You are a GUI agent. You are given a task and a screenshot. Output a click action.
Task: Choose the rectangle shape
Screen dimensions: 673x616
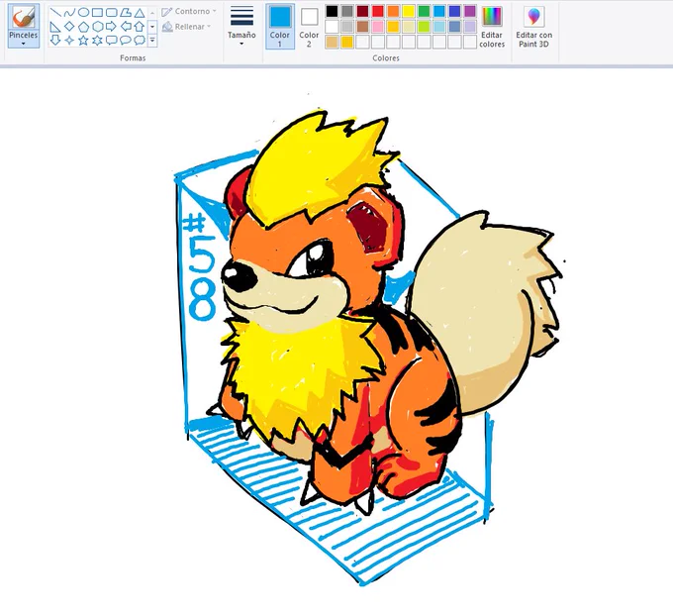pos(97,13)
